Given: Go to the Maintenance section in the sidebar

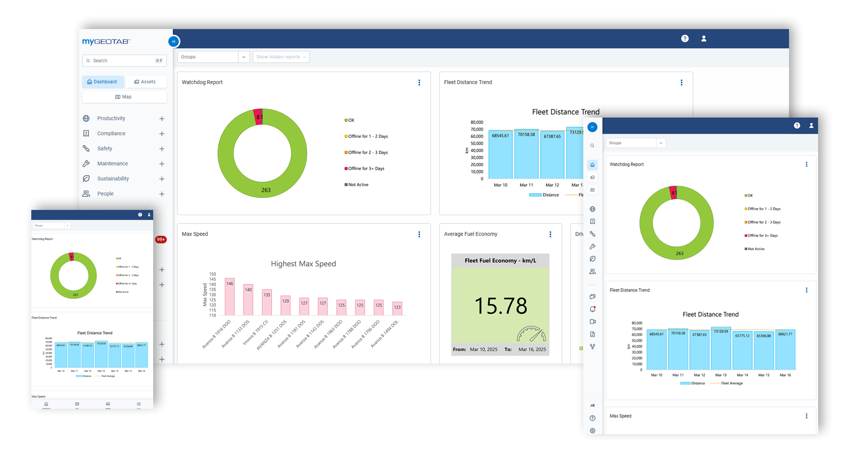Looking at the screenshot, I should [x=112, y=164].
